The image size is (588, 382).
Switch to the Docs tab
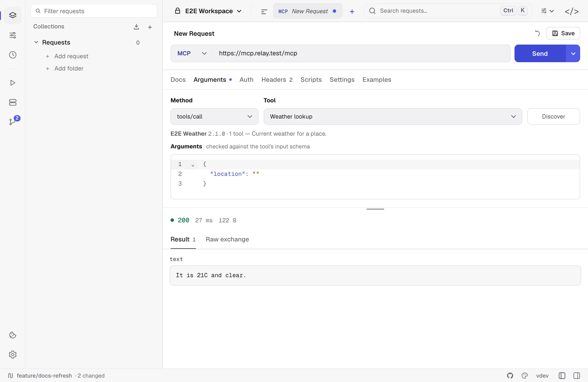pyautogui.click(x=178, y=80)
